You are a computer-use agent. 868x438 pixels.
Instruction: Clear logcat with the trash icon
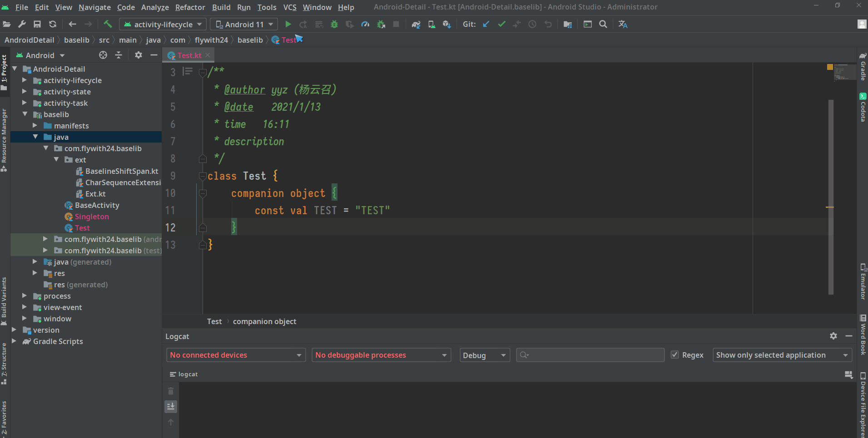tap(171, 391)
